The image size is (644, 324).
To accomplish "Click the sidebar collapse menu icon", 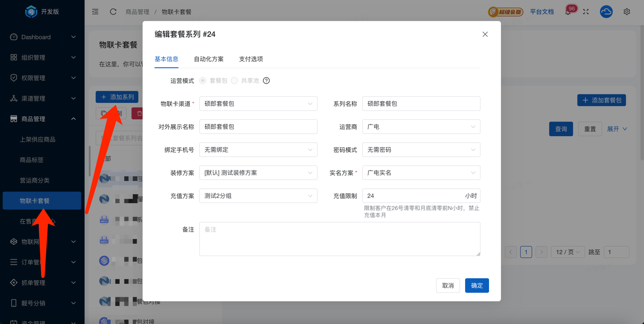I will point(95,12).
